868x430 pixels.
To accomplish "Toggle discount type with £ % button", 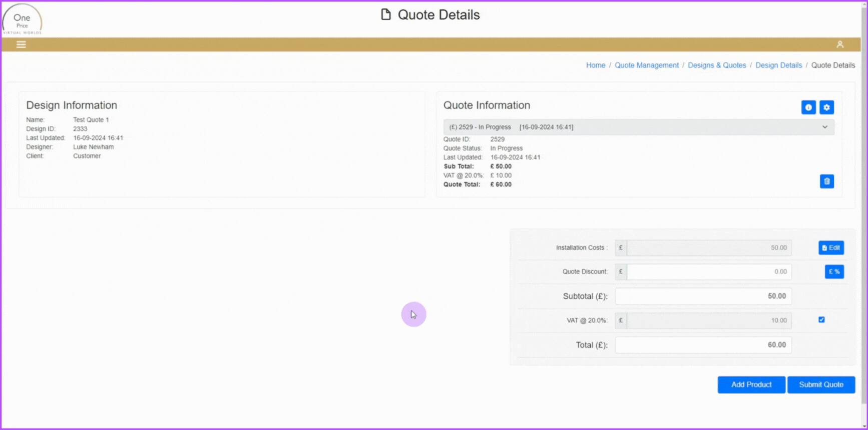I will (834, 271).
